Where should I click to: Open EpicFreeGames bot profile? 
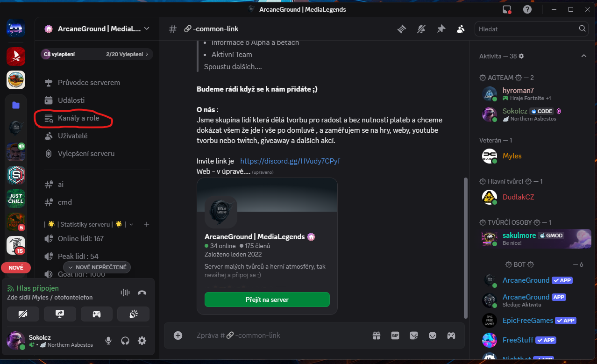pyautogui.click(x=534, y=320)
